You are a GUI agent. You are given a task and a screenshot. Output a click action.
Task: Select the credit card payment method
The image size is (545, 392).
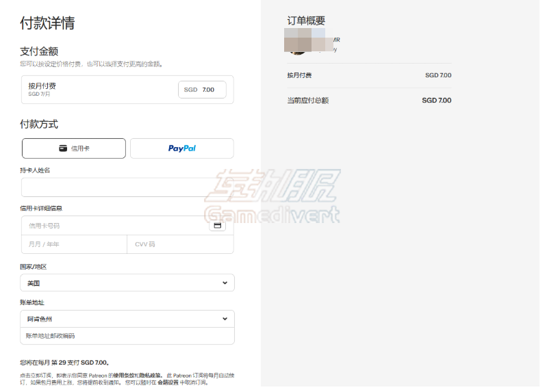pyautogui.click(x=74, y=148)
